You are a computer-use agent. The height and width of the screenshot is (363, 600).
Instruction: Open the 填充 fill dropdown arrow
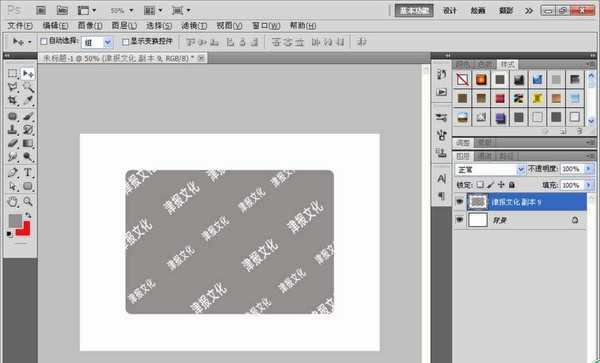click(x=589, y=185)
